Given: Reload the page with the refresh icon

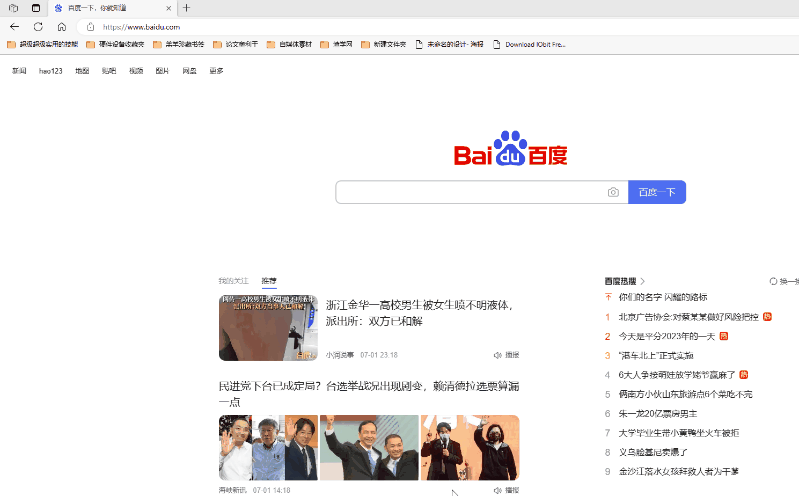Looking at the screenshot, I should coord(38,27).
